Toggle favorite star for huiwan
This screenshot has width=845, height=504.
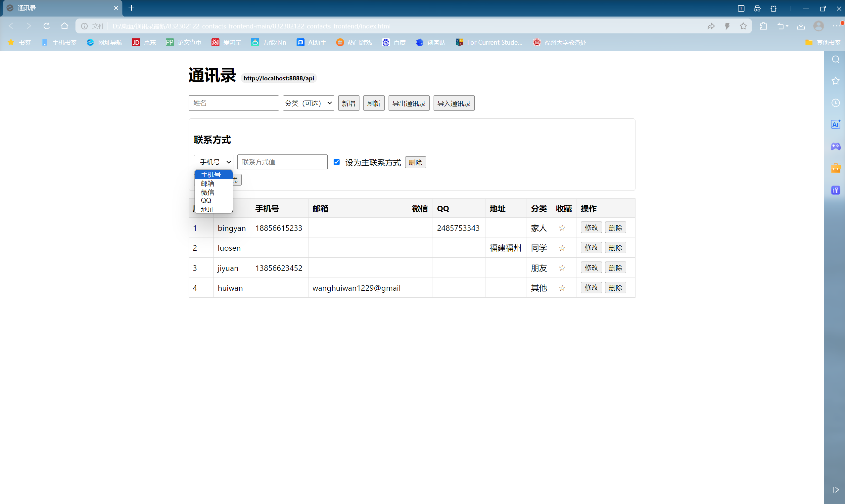click(x=562, y=288)
